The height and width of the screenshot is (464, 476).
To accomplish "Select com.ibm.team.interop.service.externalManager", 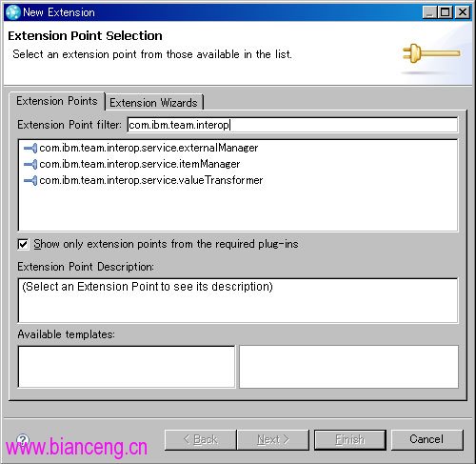I will pos(149,148).
